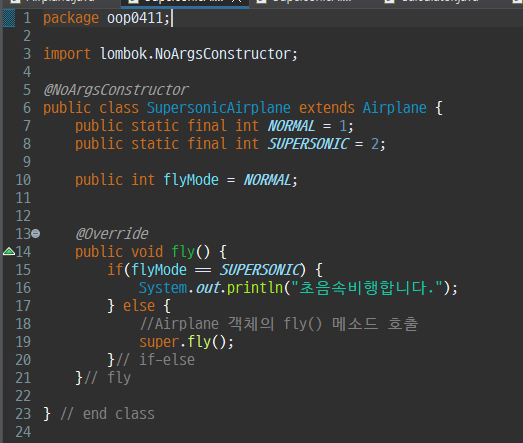Click the string "초음속비행합니다."
This screenshot has height=443, width=523.
point(367,288)
